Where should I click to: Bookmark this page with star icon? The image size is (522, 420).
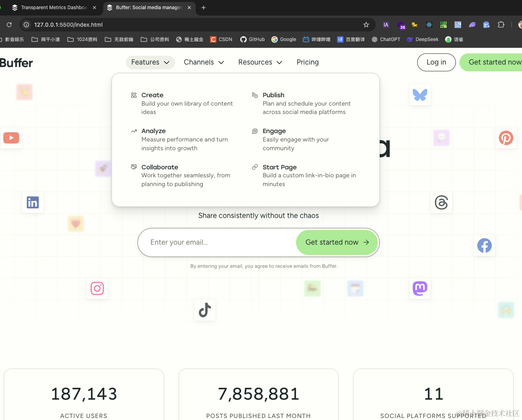366,25
